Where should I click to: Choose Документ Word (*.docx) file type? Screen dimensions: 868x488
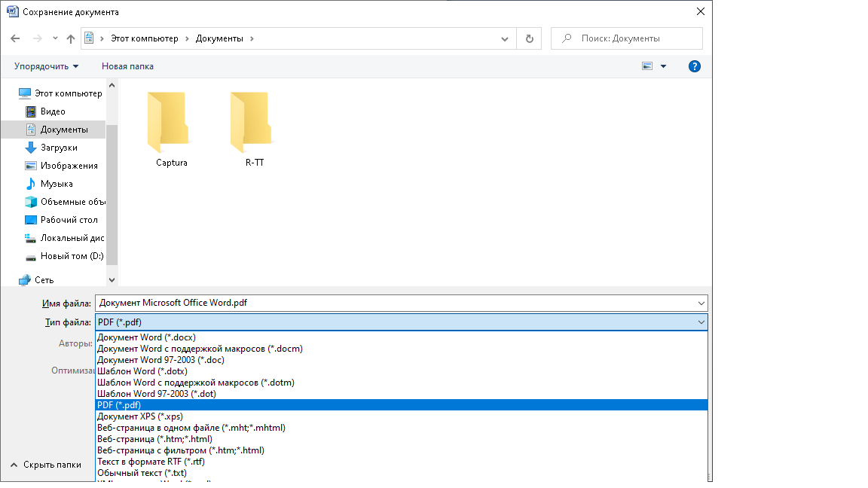click(402, 337)
